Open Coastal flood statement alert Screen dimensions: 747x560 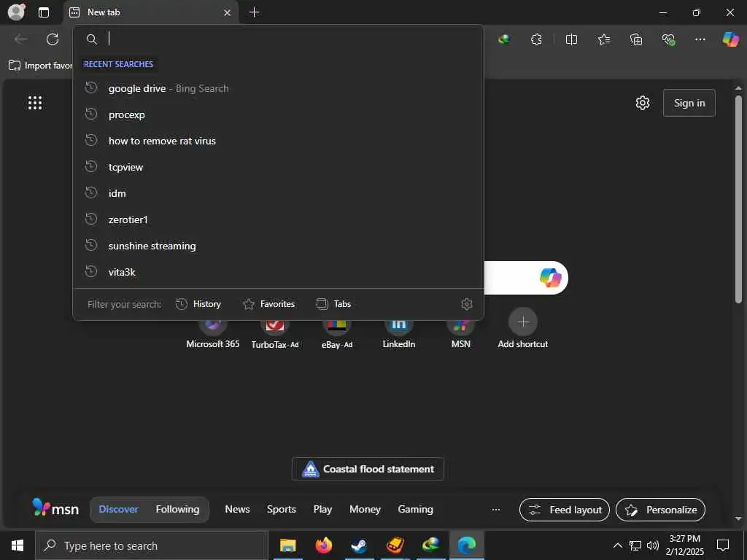pyautogui.click(x=368, y=469)
